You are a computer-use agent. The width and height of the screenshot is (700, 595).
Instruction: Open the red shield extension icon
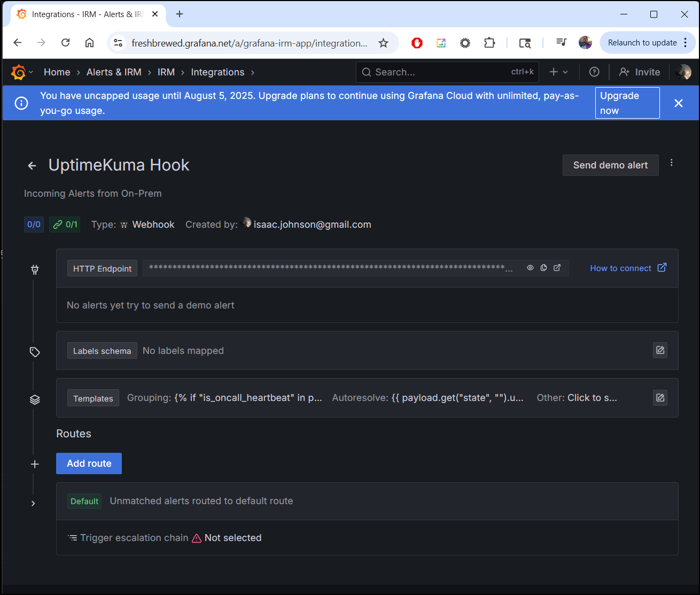[417, 43]
